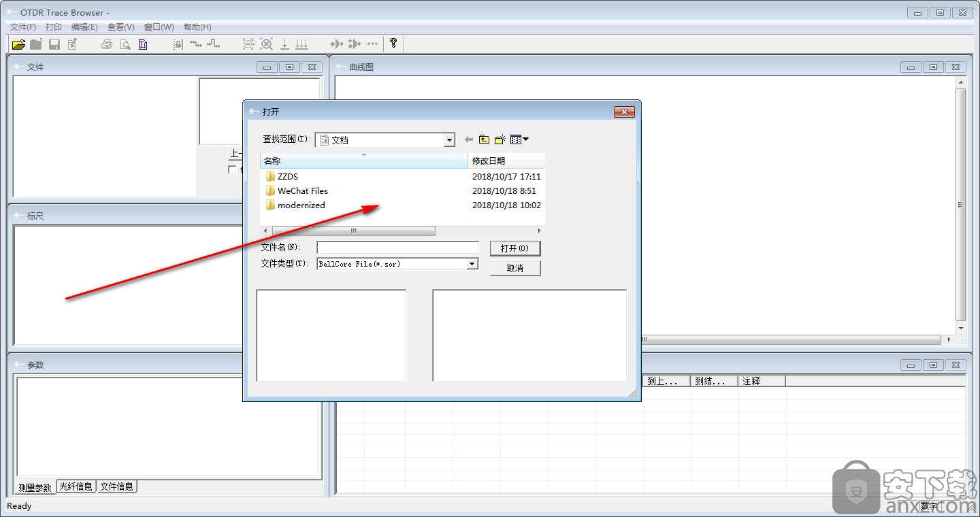980x517 pixels.
Task: Click the printer icon in the toolbar
Action: coord(106,44)
